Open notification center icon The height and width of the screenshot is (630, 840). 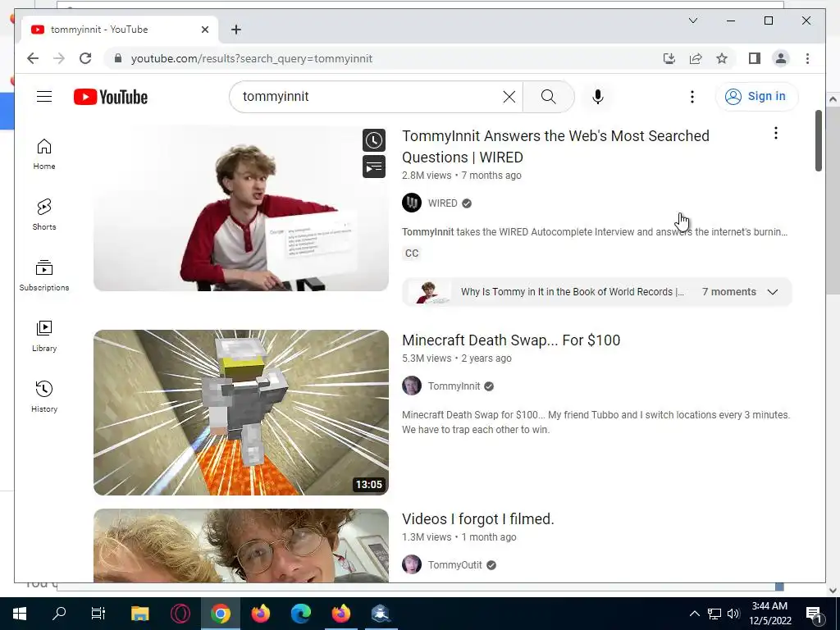pos(814,614)
